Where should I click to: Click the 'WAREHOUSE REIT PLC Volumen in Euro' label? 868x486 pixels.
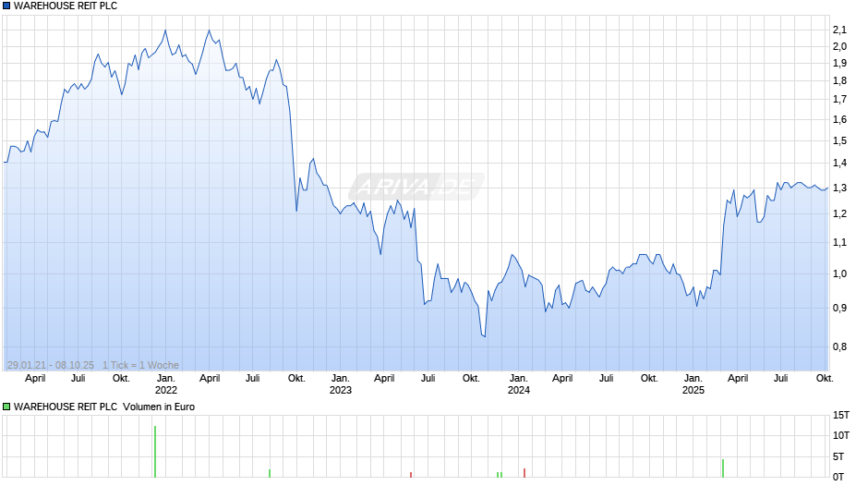click(104, 407)
